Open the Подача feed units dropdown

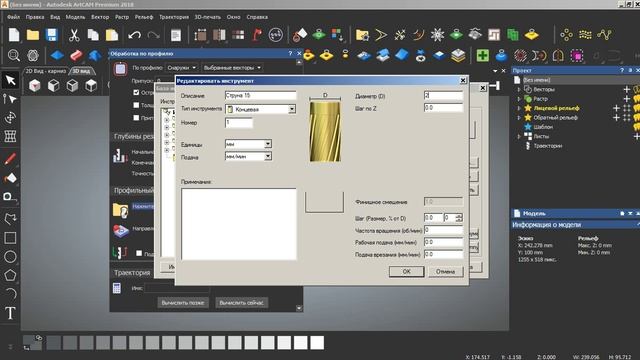pos(268,156)
